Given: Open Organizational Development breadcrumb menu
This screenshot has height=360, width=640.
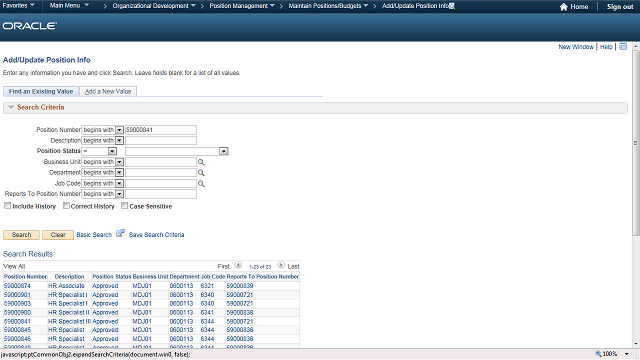Looking at the screenshot, I should 154,6.
